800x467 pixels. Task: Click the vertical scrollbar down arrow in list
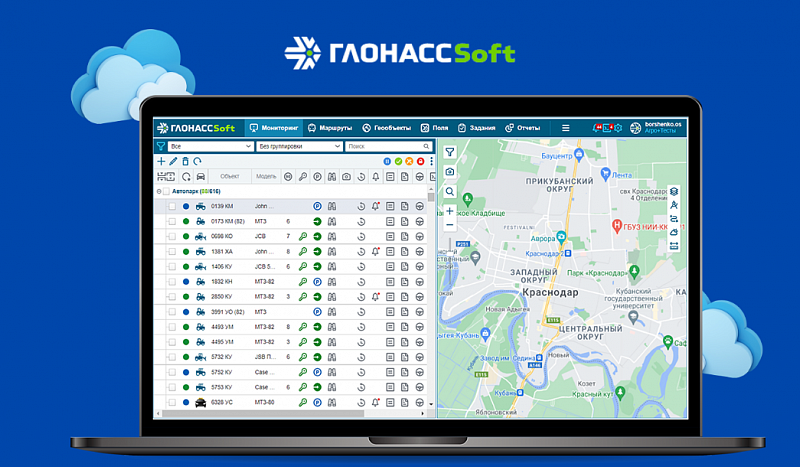click(x=431, y=404)
